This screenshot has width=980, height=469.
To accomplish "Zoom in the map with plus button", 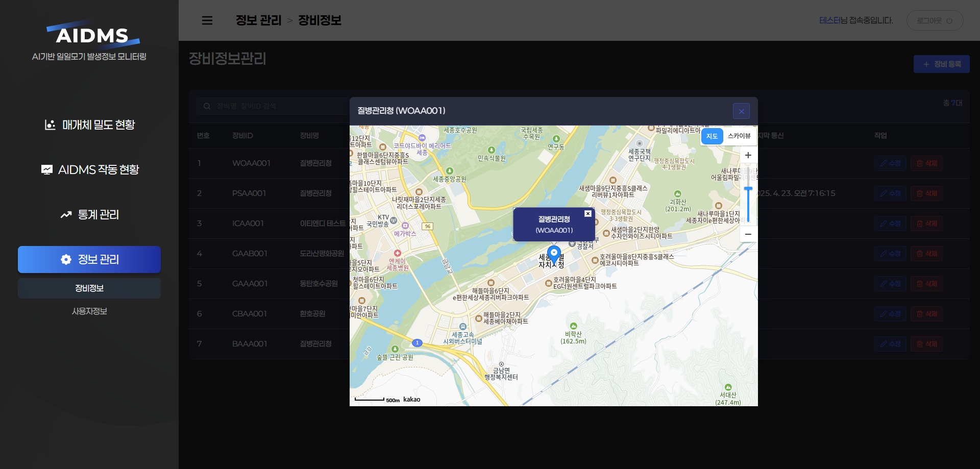I will point(748,155).
